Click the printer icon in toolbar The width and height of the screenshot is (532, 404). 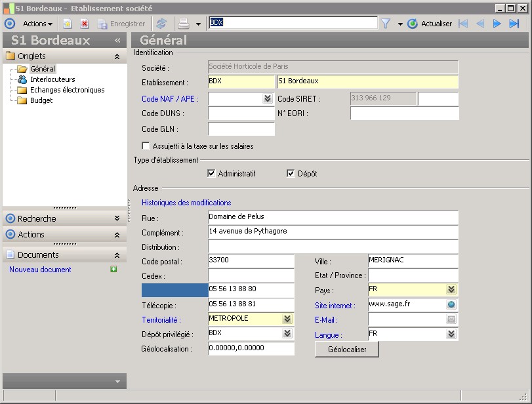coord(184,24)
